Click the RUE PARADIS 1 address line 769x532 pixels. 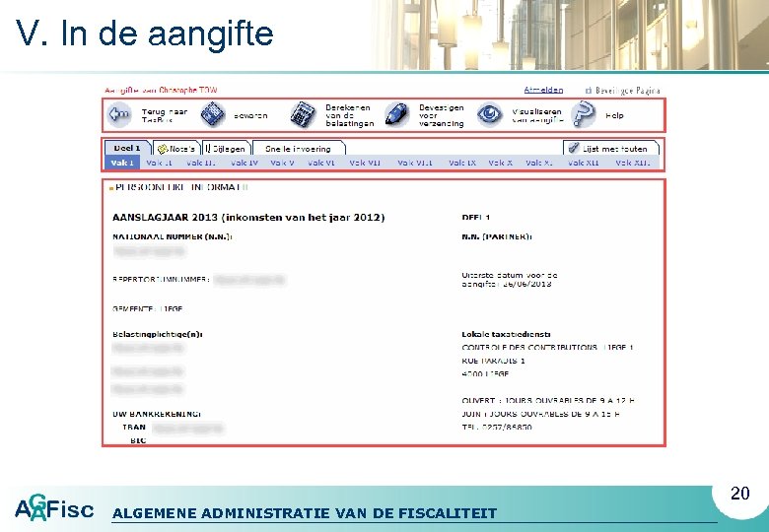pos(493,361)
